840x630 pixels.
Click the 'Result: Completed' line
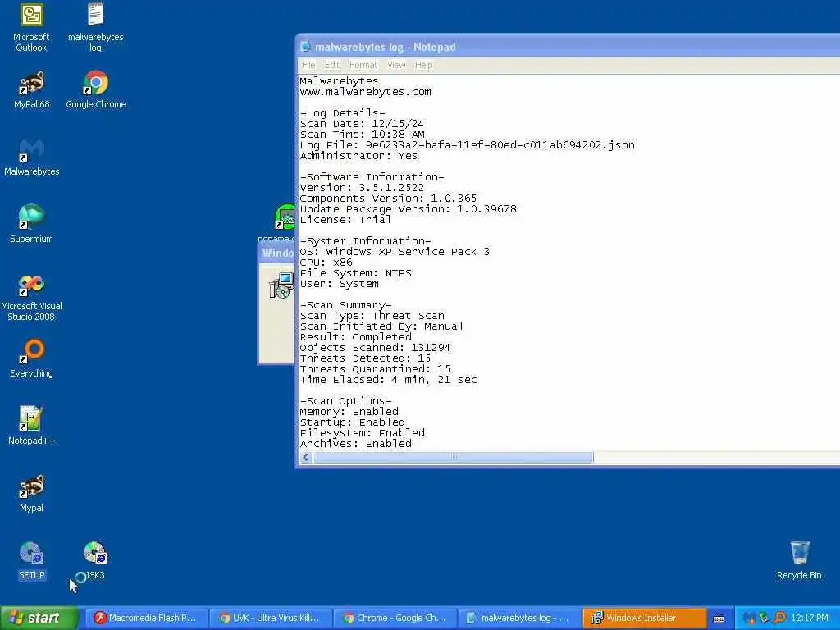click(x=356, y=337)
